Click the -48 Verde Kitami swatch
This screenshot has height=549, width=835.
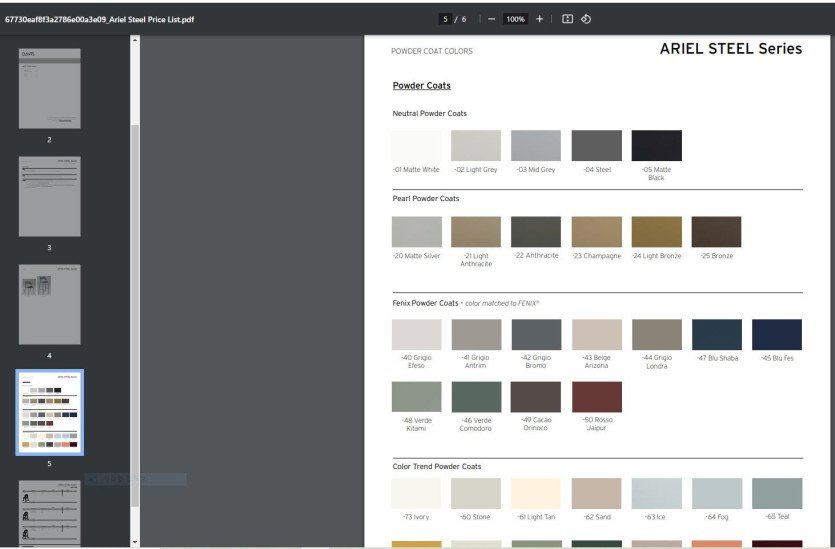[416, 397]
